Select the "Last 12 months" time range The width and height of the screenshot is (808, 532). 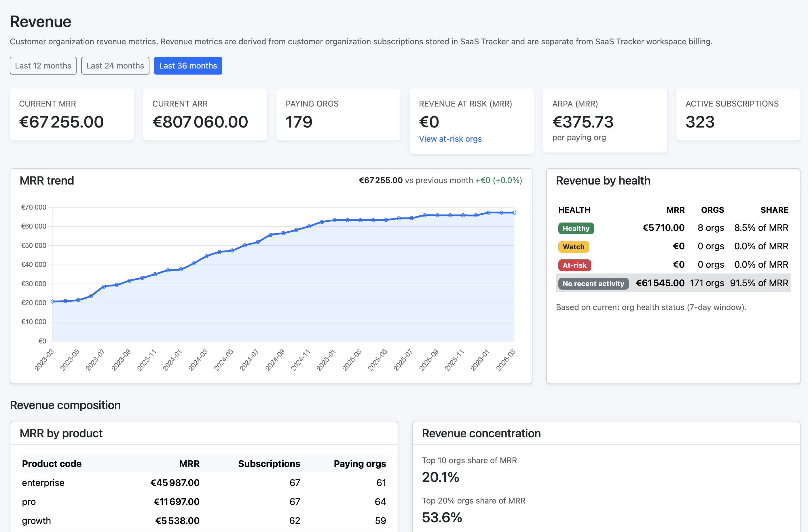(x=43, y=66)
